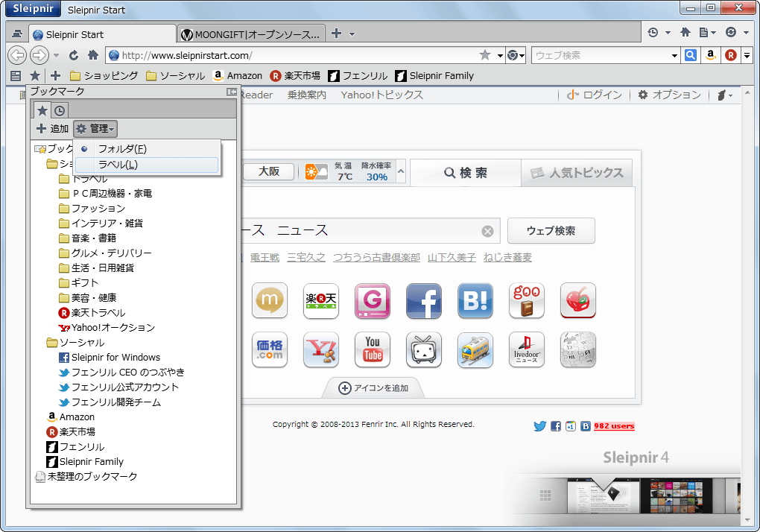Go forward with the forward arrow
The height and width of the screenshot is (532, 760).
click(39, 55)
